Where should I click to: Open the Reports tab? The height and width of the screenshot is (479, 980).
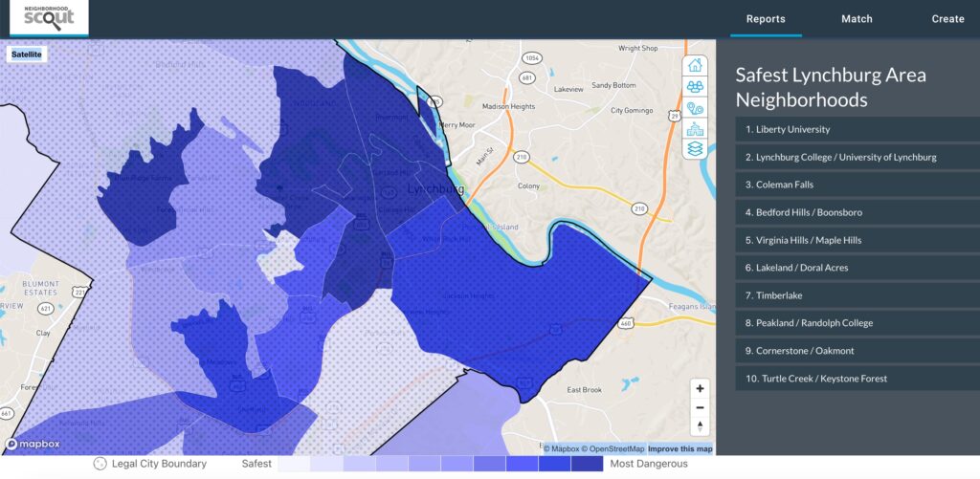pos(766,19)
